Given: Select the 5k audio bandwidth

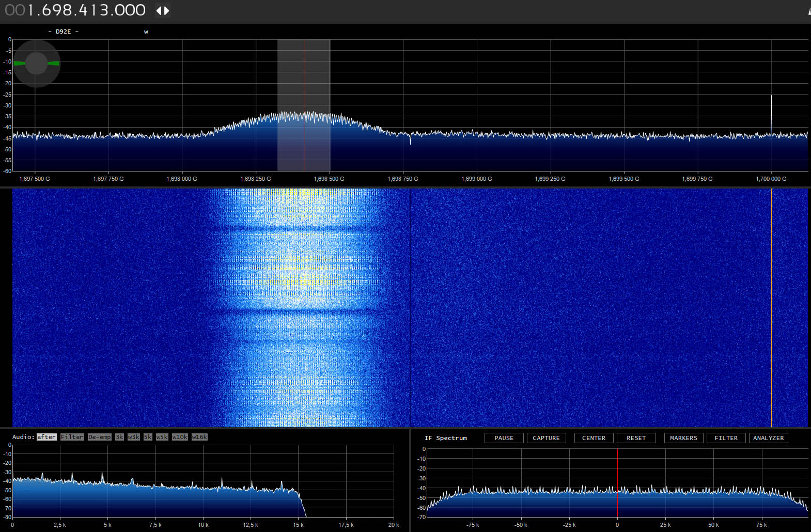Looking at the screenshot, I should point(148,437).
